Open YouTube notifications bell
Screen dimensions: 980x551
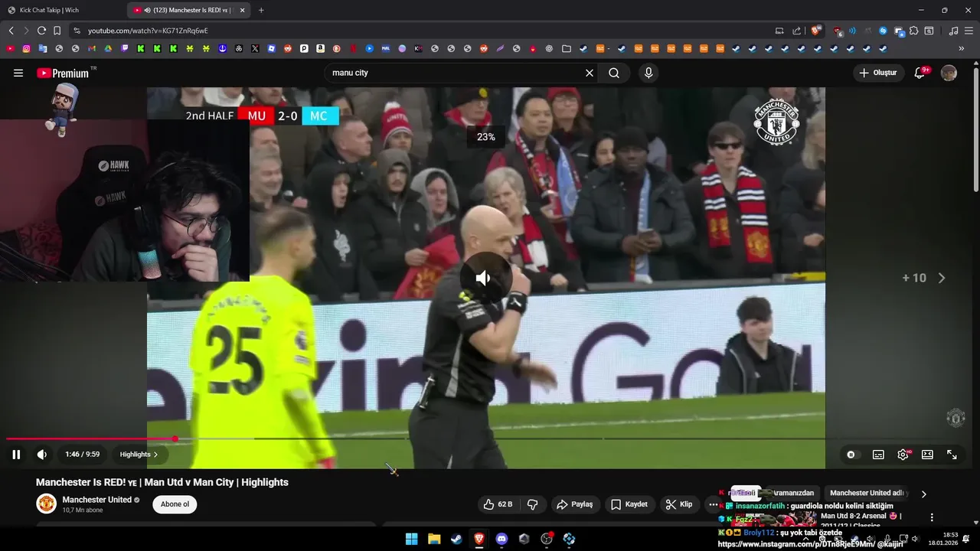pyautogui.click(x=921, y=73)
